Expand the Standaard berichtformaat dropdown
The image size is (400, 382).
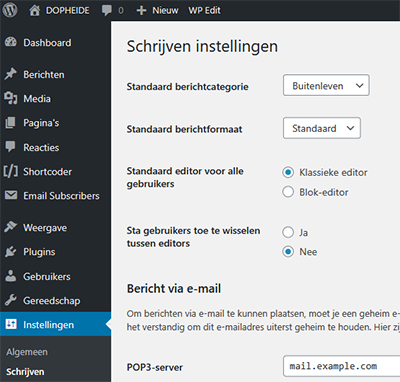pos(322,128)
